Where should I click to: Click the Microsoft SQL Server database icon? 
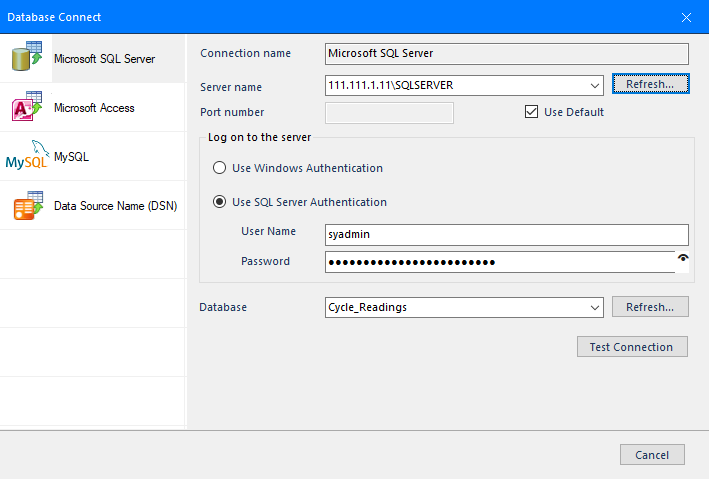click(27, 56)
